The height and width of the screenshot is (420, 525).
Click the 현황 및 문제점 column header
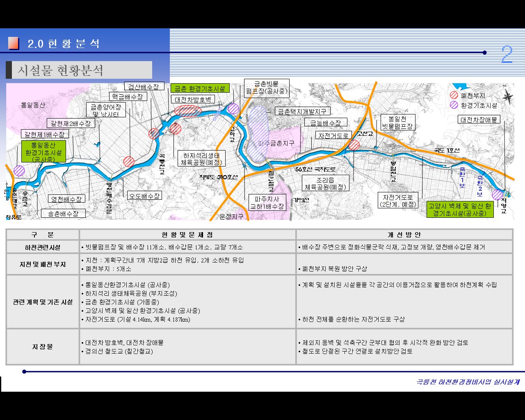pyautogui.click(x=187, y=235)
